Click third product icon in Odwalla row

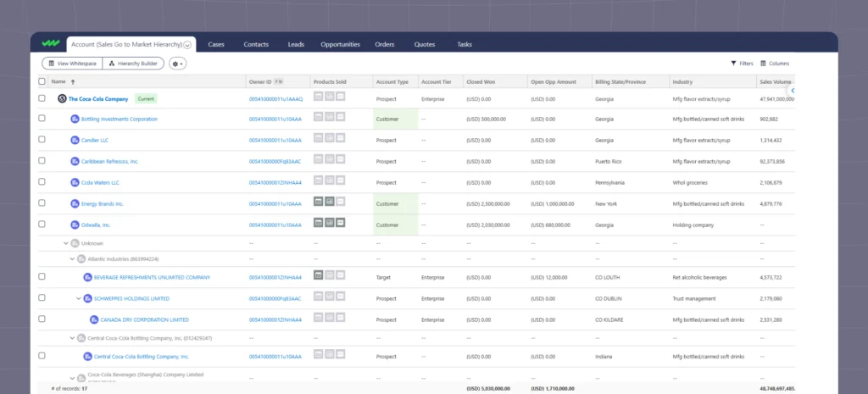pyautogui.click(x=341, y=223)
